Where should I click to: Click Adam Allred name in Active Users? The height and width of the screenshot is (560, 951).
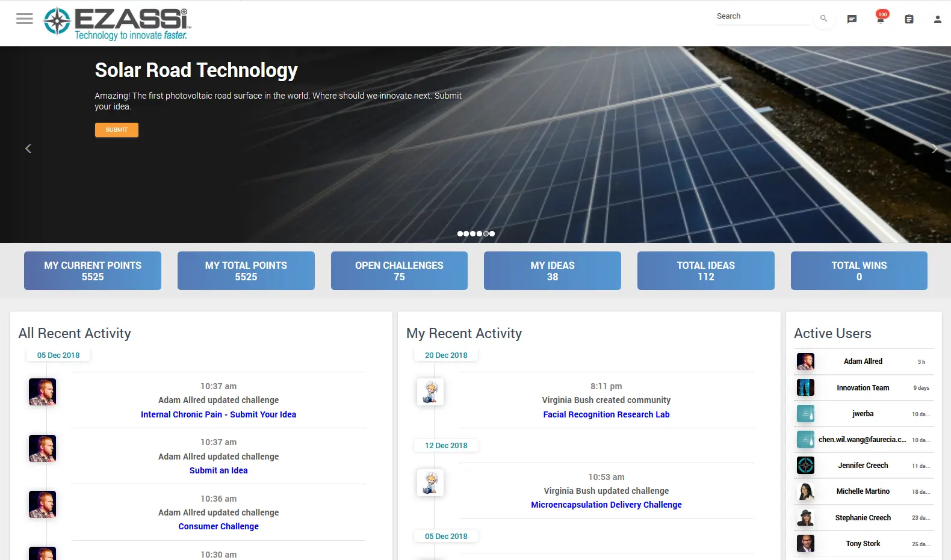863,362
